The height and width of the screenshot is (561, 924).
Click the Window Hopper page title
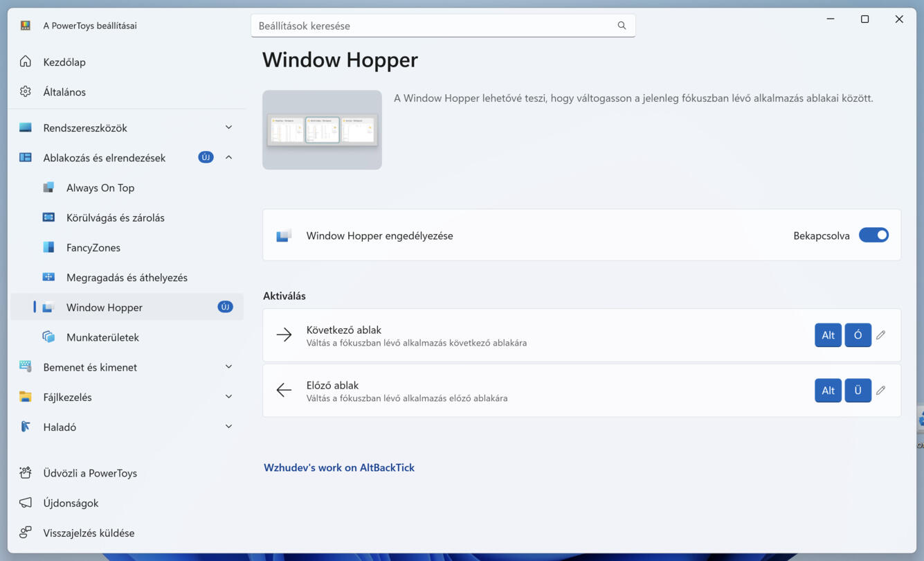(x=340, y=60)
